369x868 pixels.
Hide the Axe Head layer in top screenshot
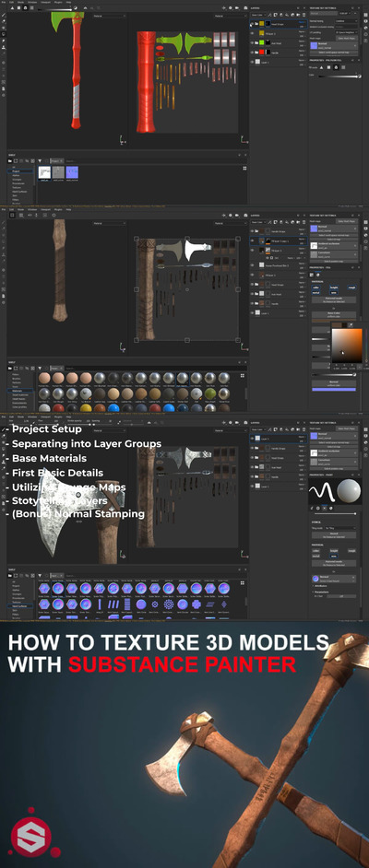pyautogui.click(x=252, y=42)
